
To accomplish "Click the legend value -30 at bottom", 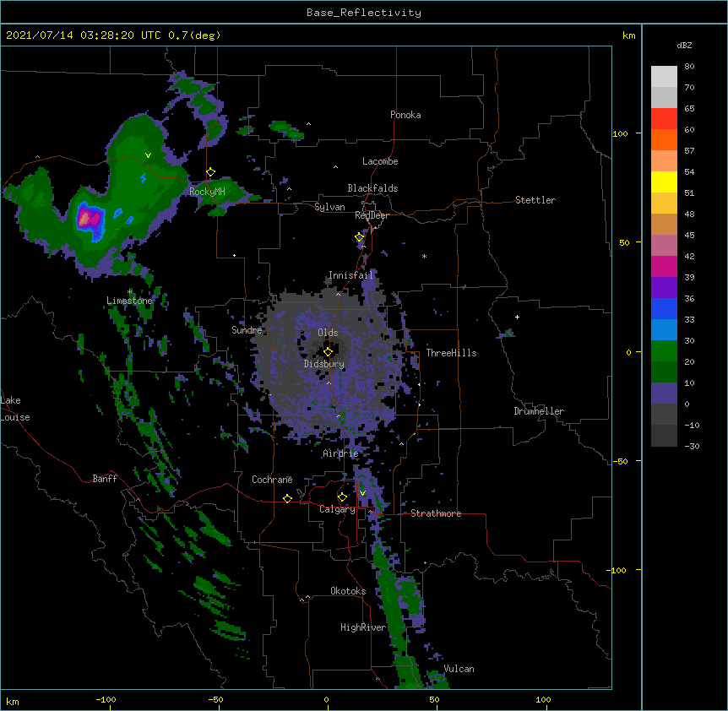I will [692, 446].
